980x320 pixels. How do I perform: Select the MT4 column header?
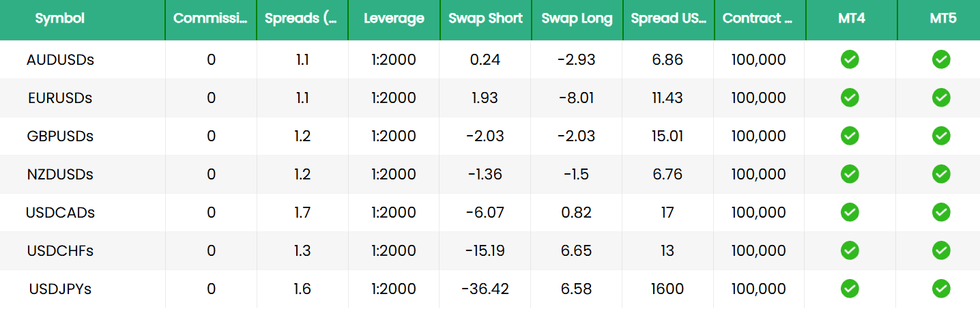[851, 19]
